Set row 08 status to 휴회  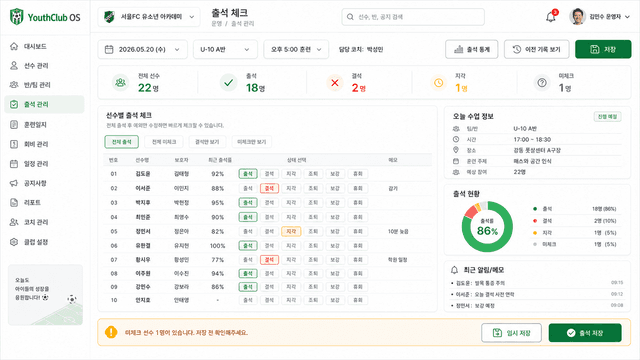[358, 273]
